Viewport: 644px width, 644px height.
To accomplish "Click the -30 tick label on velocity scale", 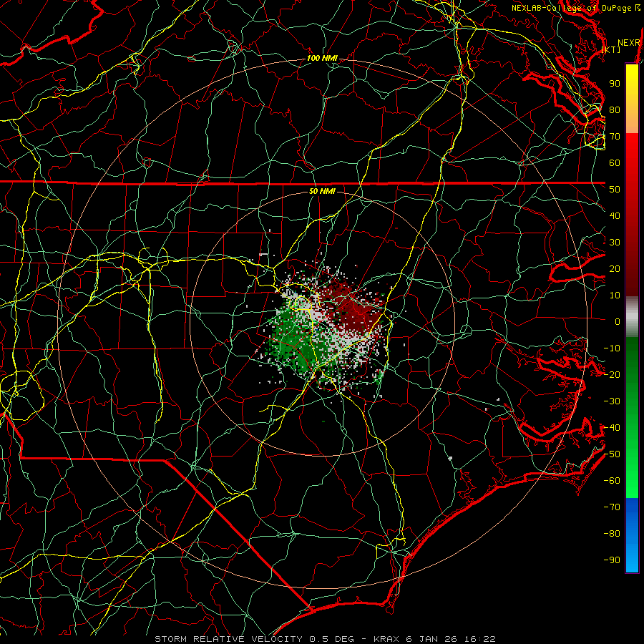I will 612,401.
